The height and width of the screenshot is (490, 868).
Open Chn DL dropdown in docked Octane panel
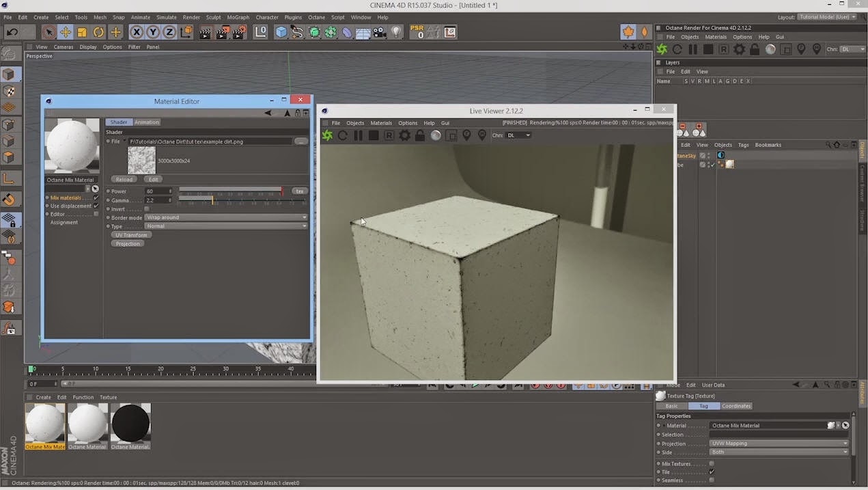pyautogui.click(x=853, y=49)
